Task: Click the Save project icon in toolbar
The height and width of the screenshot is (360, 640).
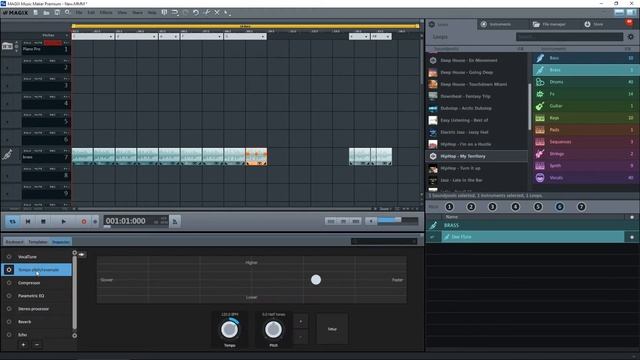Action: pyautogui.click(x=57, y=13)
